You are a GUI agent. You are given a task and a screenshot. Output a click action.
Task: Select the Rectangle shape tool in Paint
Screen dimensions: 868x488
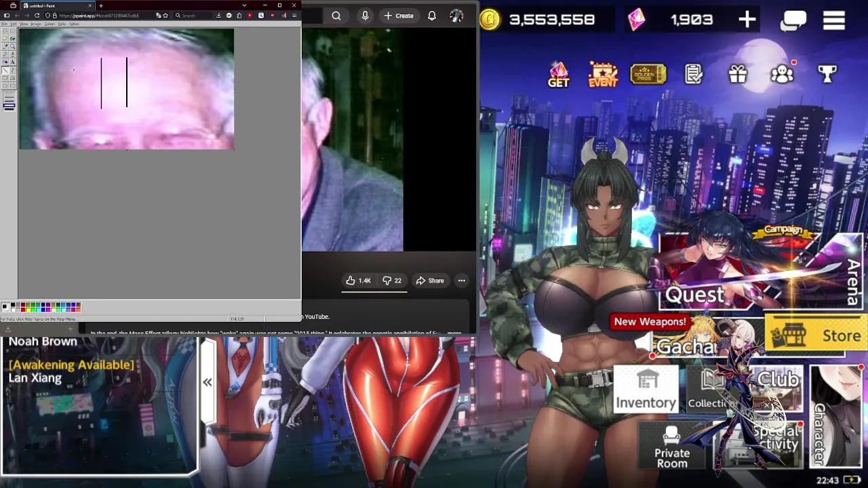point(5,78)
